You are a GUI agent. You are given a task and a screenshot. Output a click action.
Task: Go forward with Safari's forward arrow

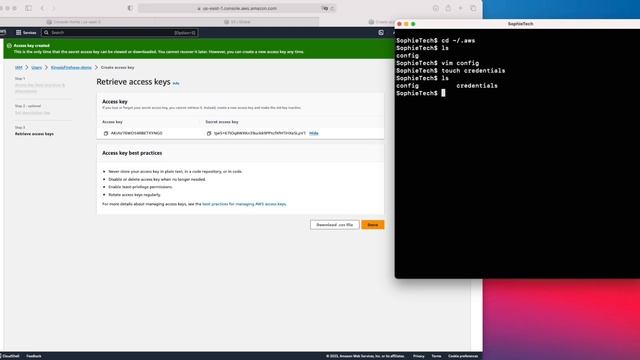coord(53,8)
